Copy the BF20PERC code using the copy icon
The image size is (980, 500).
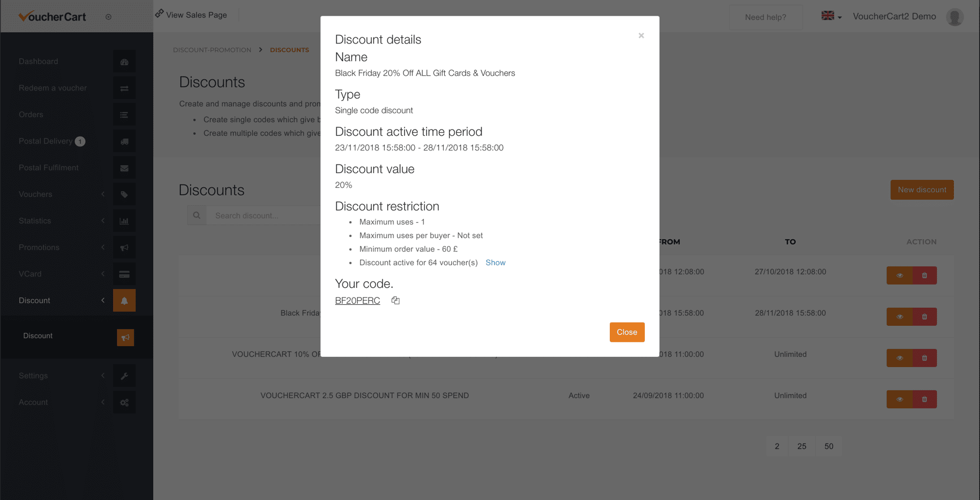[395, 300]
